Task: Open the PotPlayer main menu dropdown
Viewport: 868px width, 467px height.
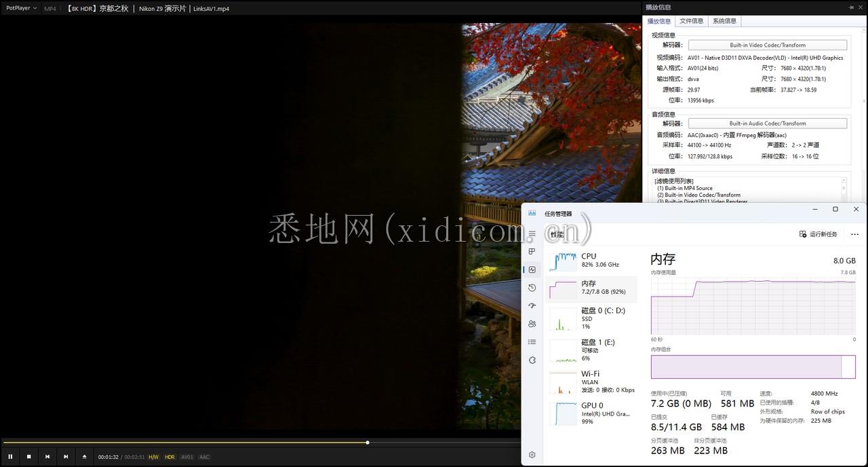Action: (x=22, y=8)
